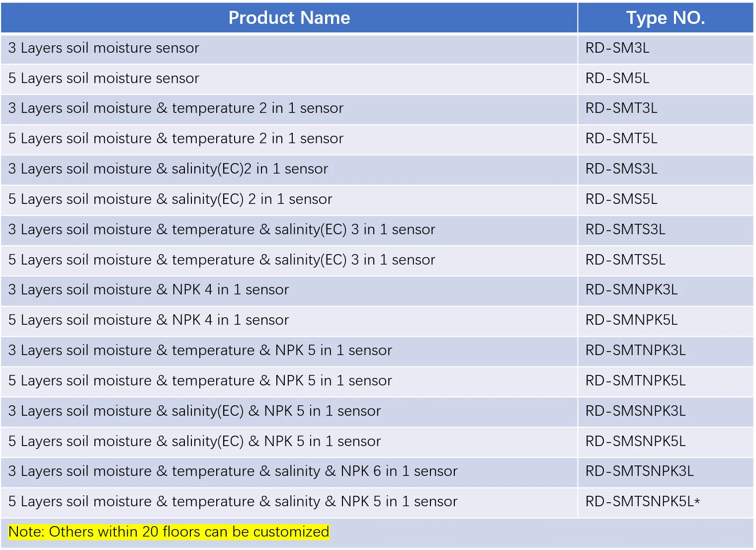
Task: Click the RD-SMTNPK3L type number
Action: click(635, 351)
